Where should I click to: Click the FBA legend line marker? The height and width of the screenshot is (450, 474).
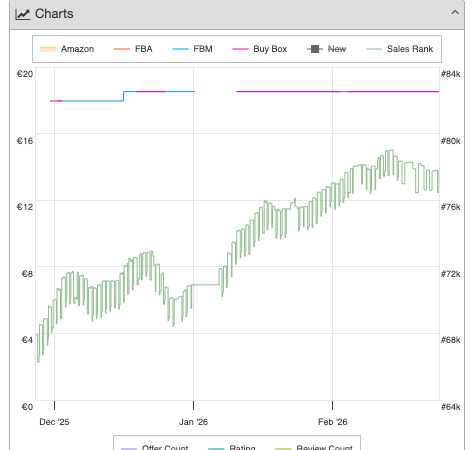pyautogui.click(x=122, y=49)
